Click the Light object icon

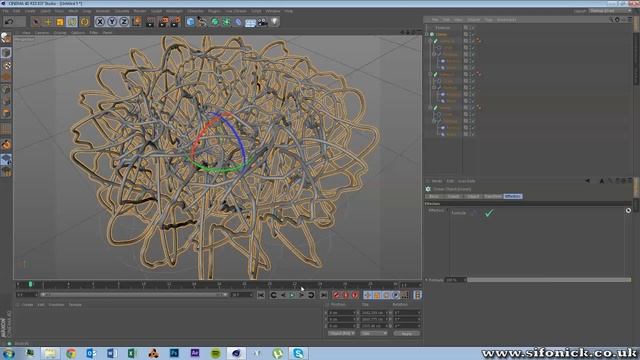(275, 22)
